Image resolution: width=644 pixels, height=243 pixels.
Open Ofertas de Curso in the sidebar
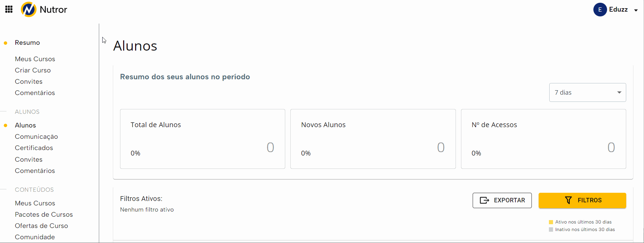tap(41, 226)
